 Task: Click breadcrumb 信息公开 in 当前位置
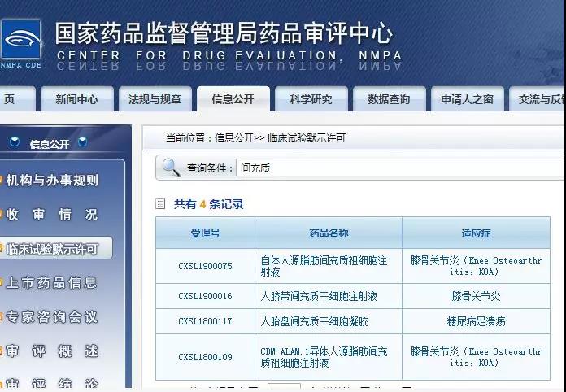point(234,138)
